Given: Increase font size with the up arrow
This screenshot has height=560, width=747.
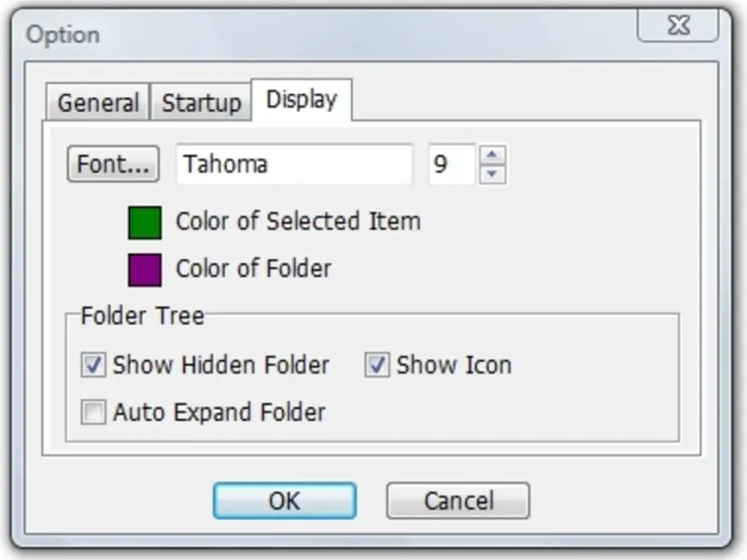Looking at the screenshot, I should coord(493,155).
